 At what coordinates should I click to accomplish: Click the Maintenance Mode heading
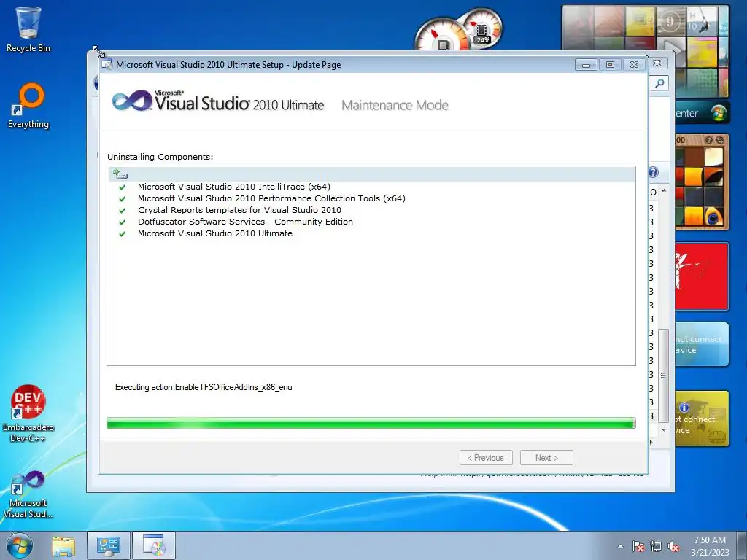[395, 105]
